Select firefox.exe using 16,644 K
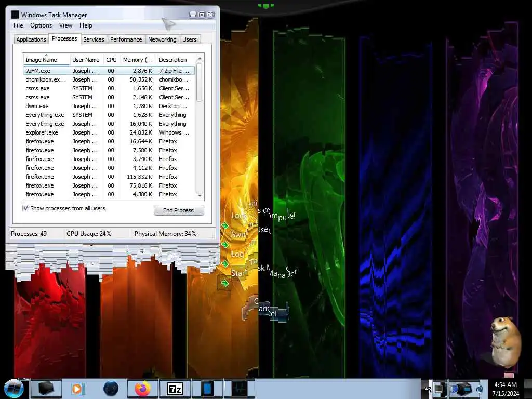 (x=109, y=141)
